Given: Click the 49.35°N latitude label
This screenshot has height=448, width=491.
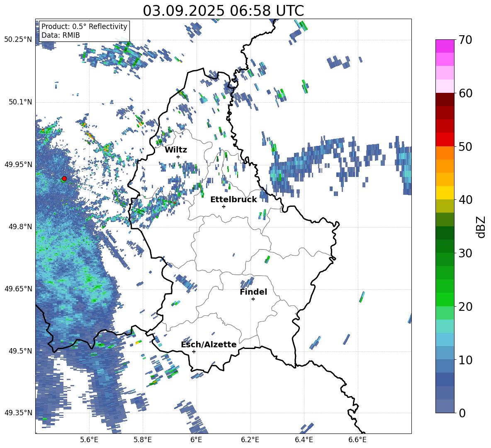Looking at the screenshot, I should coord(18,413).
